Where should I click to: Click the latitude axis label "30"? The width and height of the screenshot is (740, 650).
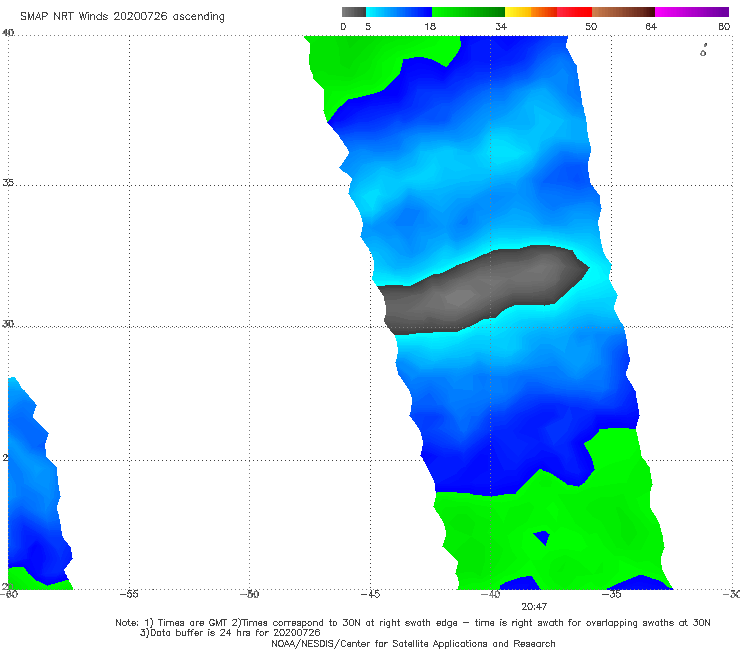8,324
